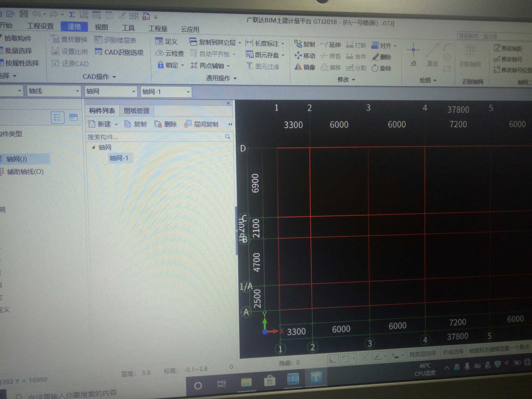Viewport: 532px width, 399px height.
Task: Click 按属性选择 (Select by attribute)
Action: coord(20,63)
